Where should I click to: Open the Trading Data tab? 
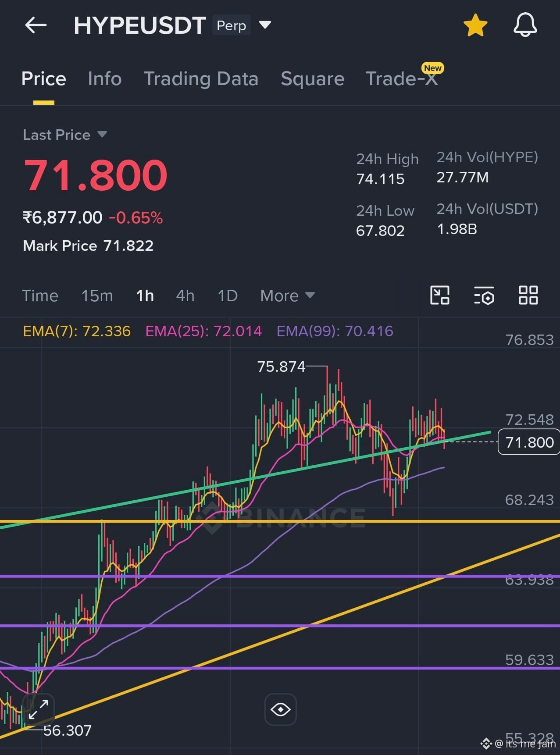click(201, 79)
